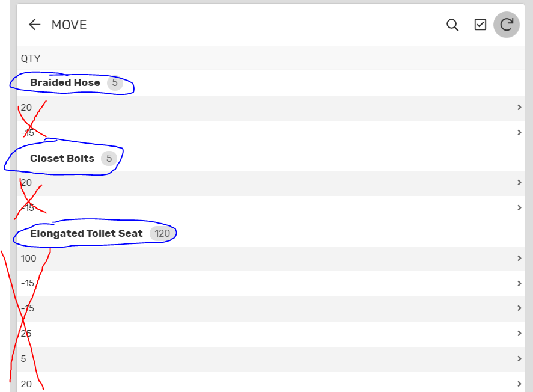Open the search magnifier icon
The height and width of the screenshot is (392, 533).
click(452, 25)
